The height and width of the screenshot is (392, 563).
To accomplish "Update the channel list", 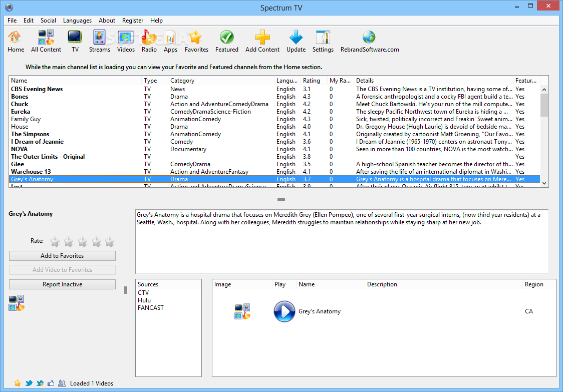I will [x=296, y=41].
